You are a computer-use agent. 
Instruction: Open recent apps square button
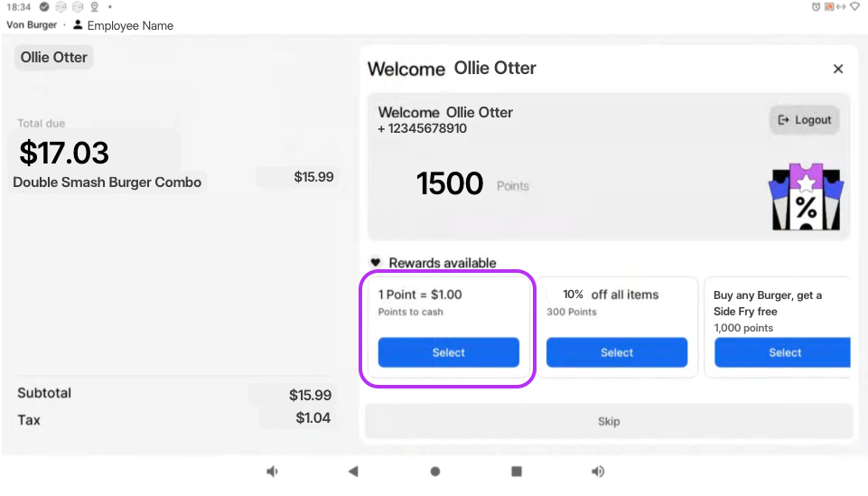[x=517, y=472]
